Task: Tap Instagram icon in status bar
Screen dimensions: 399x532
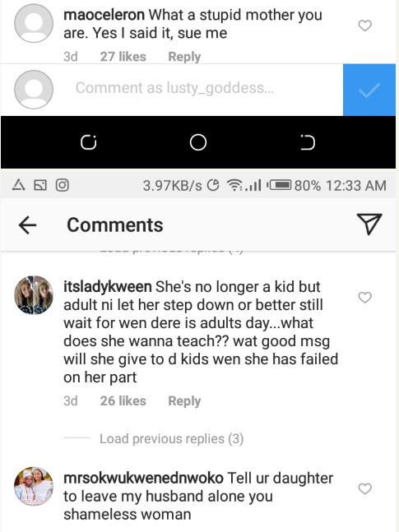Action: tap(63, 185)
